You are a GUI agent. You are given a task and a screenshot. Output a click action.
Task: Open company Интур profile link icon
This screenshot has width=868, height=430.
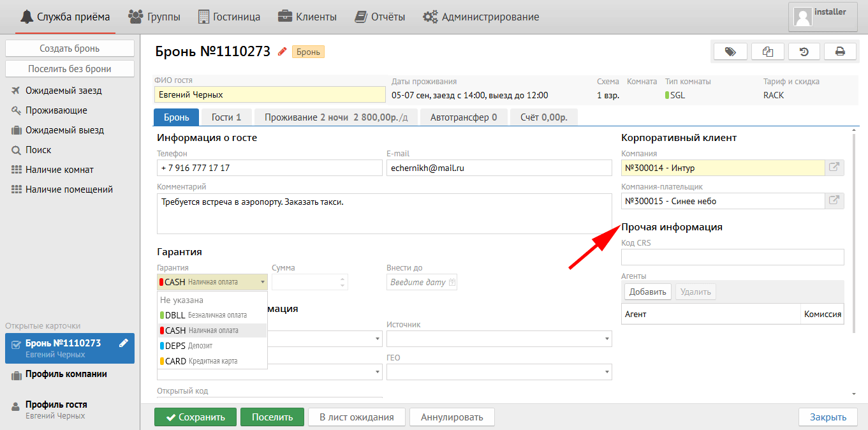pyautogui.click(x=834, y=168)
